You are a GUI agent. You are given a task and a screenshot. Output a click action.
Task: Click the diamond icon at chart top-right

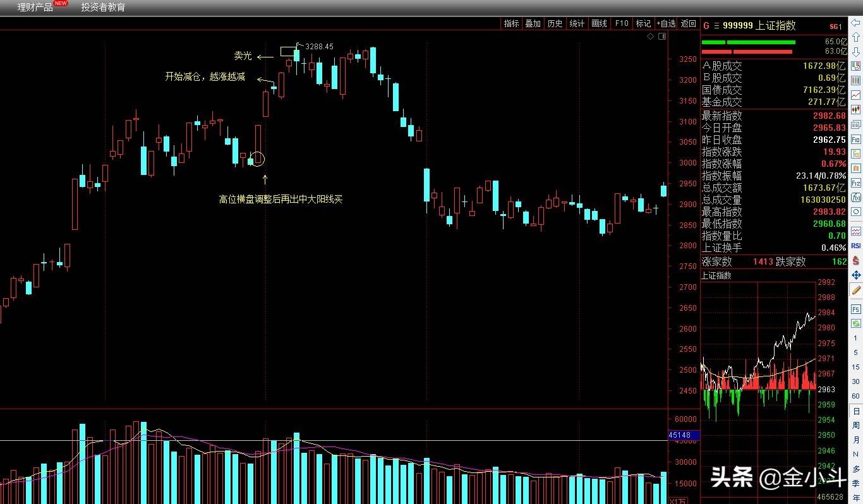[651, 37]
